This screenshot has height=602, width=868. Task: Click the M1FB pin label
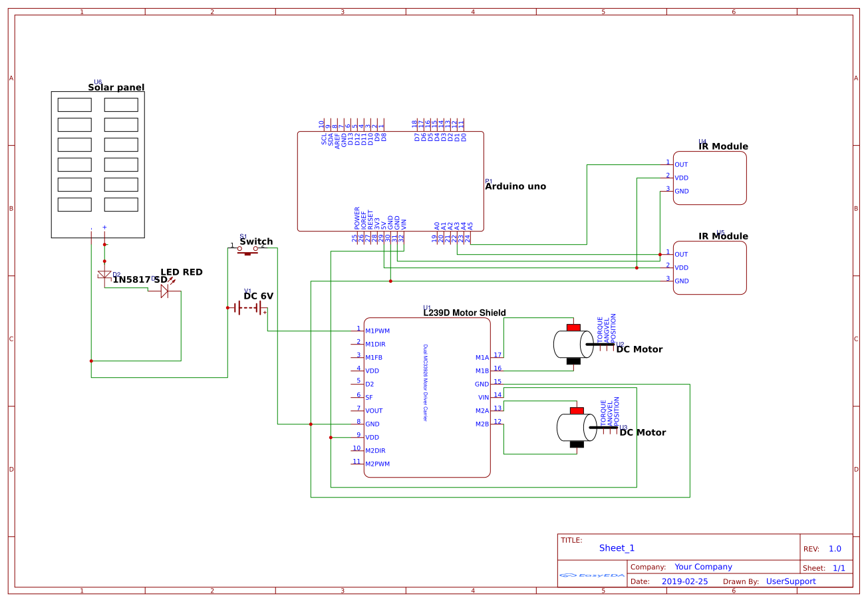374,357
